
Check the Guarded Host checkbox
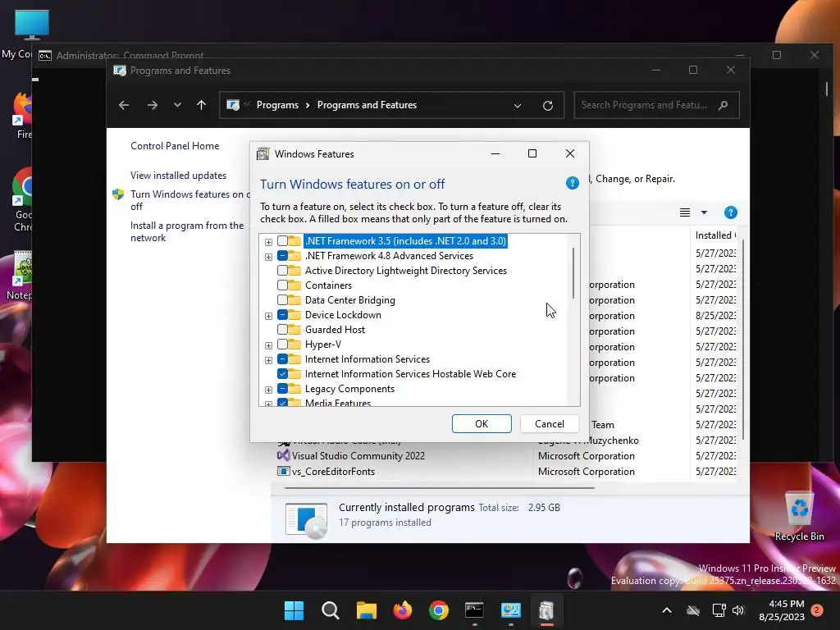282,330
